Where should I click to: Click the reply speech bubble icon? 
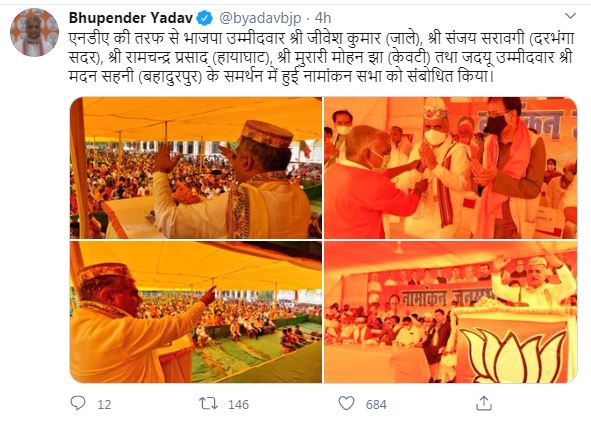click(78, 404)
